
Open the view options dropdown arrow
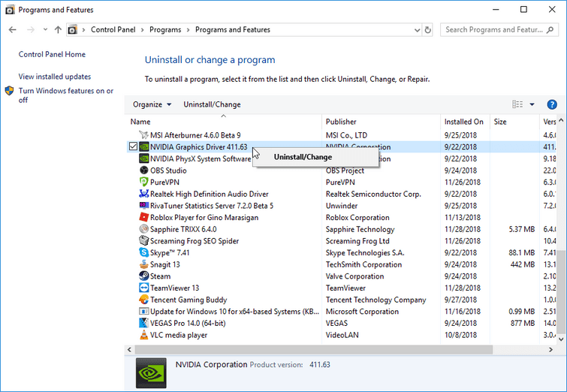pyautogui.click(x=532, y=104)
